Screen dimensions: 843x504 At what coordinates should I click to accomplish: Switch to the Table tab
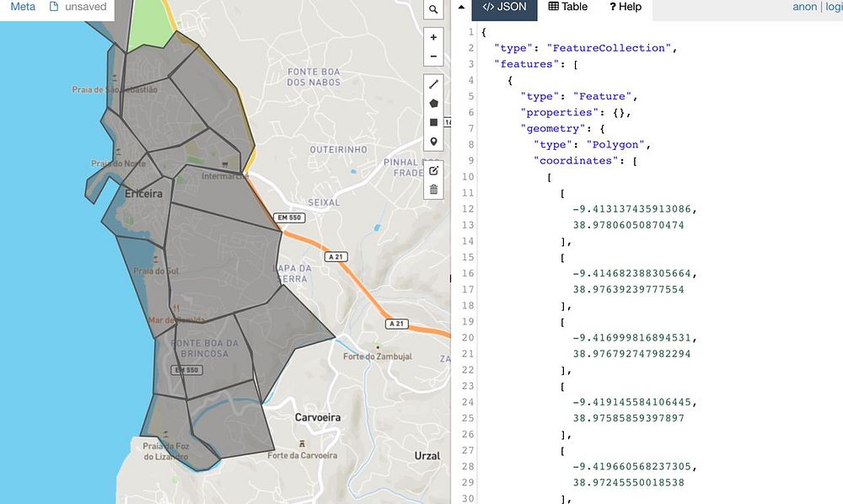pyautogui.click(x=567, y=7)
